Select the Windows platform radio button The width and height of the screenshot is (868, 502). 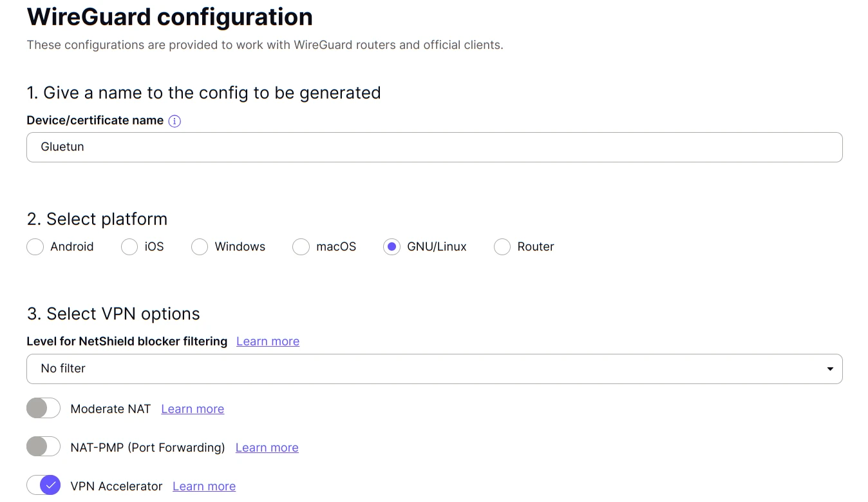(200, 247)
